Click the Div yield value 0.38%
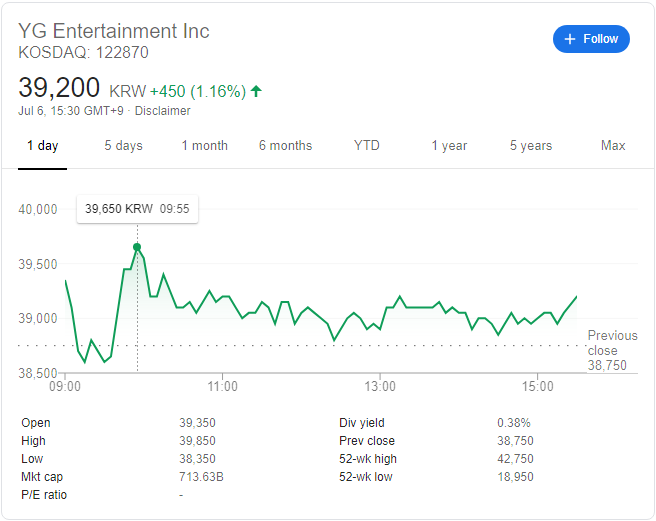The height and width of the screenshot is (521, 656). 514,423
